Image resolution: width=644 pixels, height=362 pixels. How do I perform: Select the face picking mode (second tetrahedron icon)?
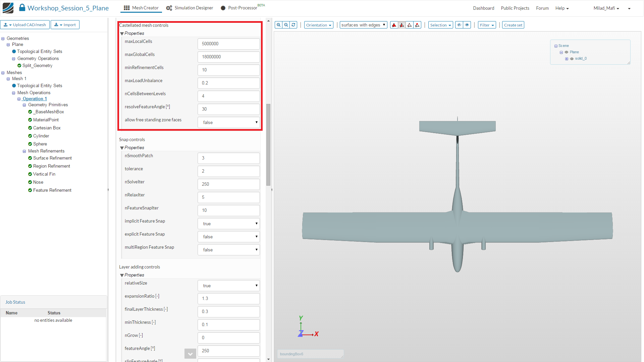point(402,25)
